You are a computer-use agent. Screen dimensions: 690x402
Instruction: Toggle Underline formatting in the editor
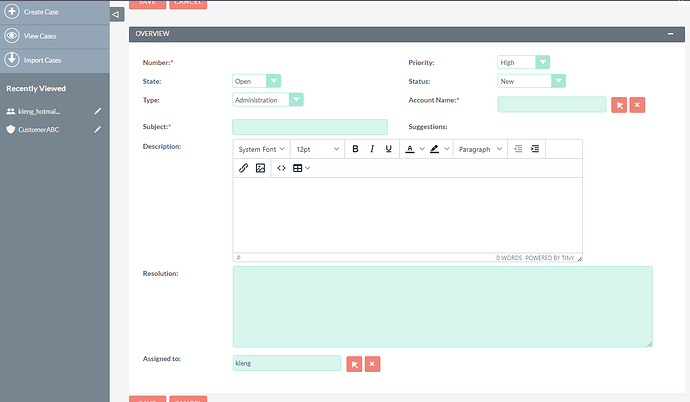[x=389, y=149]
